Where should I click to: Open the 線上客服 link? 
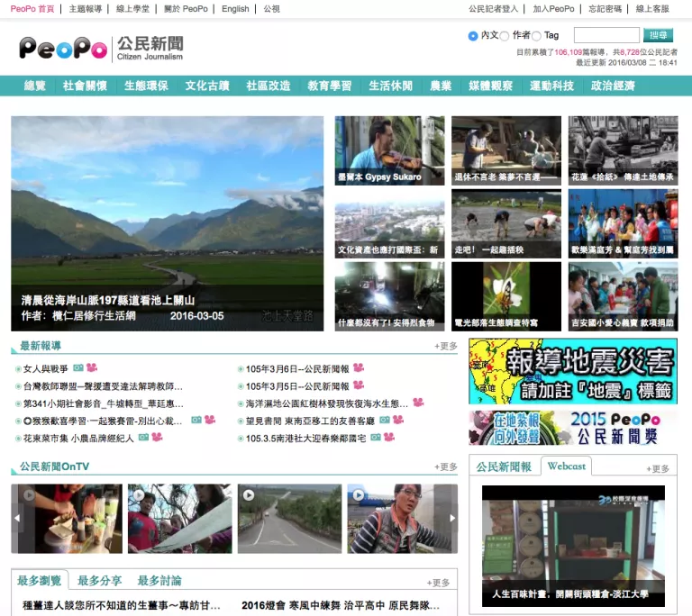652,9
